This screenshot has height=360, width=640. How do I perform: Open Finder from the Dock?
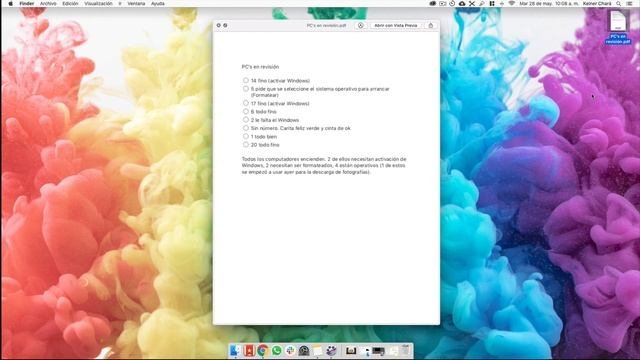pyautogui.click(x=234, y=350)
